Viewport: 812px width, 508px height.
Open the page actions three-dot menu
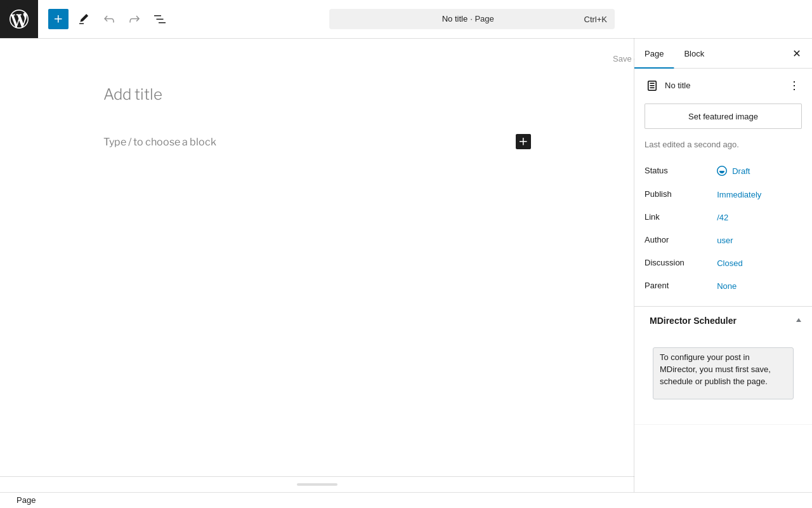[x=794, y=85]
